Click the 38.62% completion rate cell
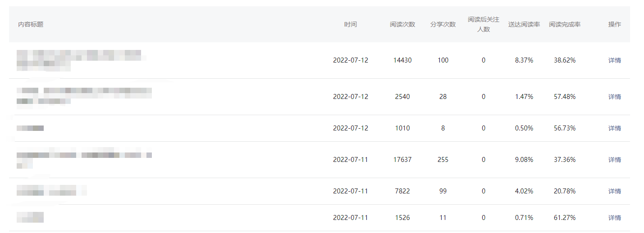The width and height of the screenshot is (644, 233). [565, 60]
